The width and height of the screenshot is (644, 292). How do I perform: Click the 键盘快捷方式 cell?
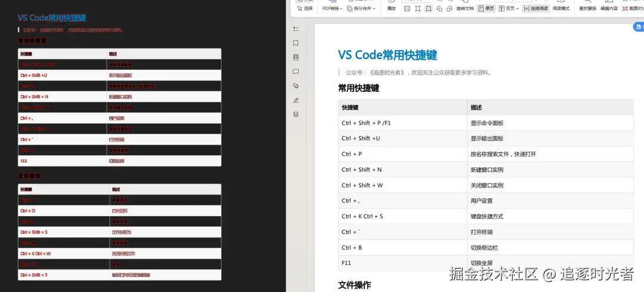(550, 216)
